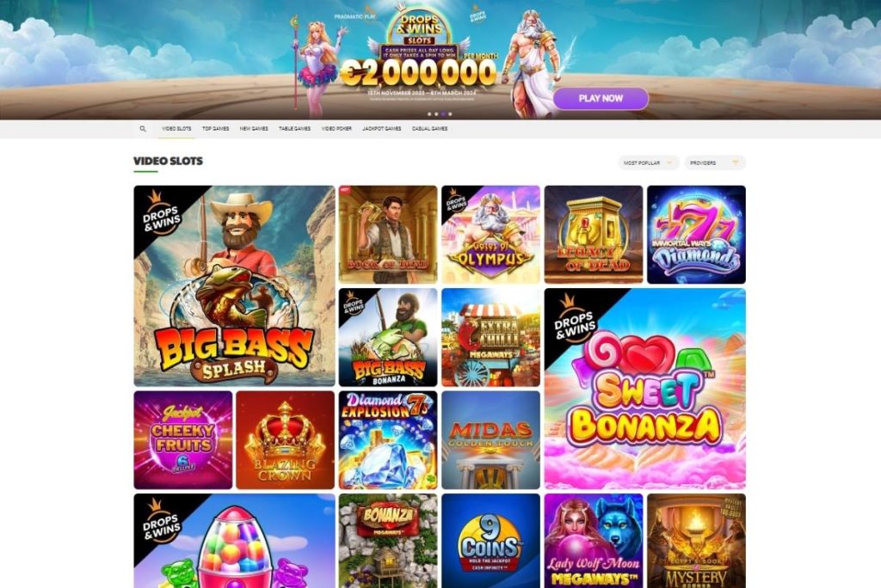
Task: Open the Blazing Crown slot
Action: click(x=286, y=440)
